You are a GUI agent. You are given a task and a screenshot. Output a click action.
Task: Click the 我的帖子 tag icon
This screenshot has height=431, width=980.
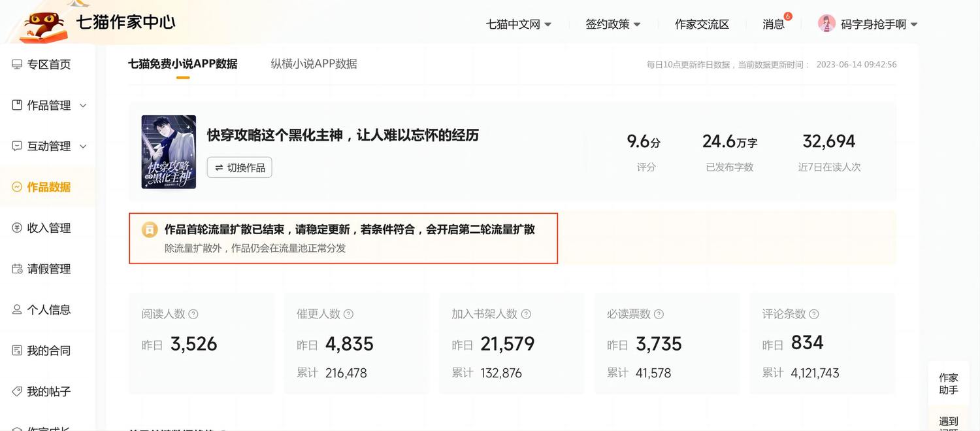point(17,391)
